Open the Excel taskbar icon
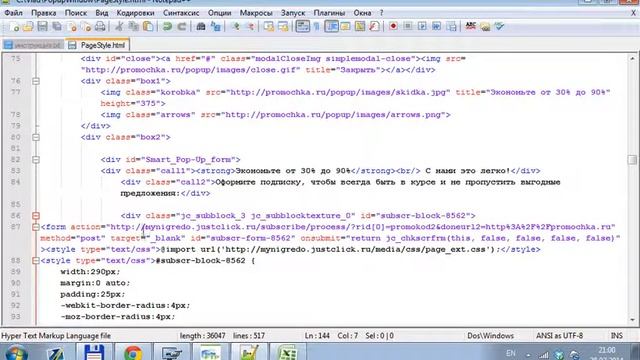 (x=288, y=353)
